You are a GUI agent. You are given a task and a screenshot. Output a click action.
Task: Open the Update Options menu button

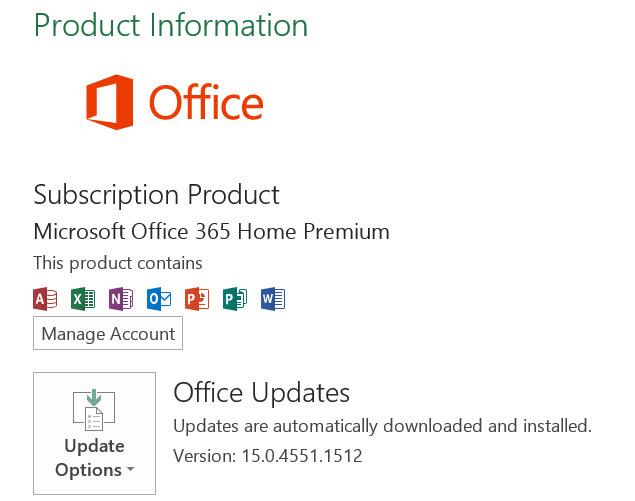click(94, 433)
